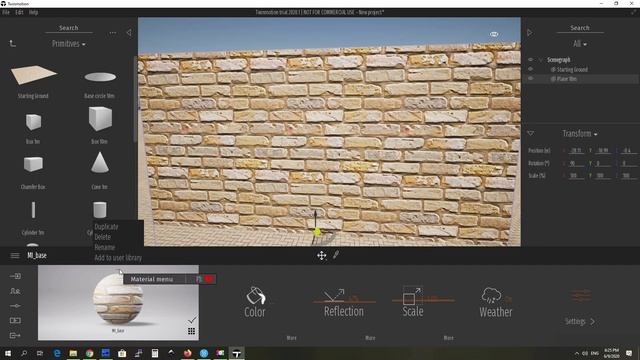Adjust the Reflection slider bar
Screen dimensions: 640x360
tap(344, 302)
